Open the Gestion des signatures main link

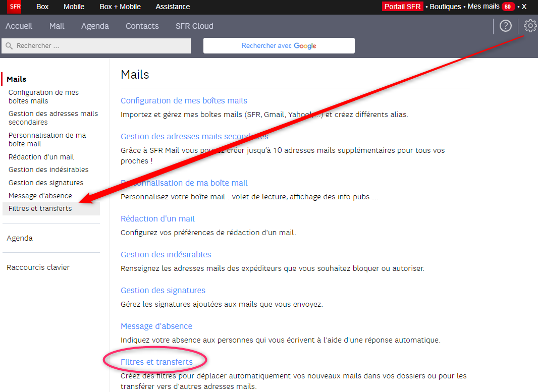(x=163, y=291)
